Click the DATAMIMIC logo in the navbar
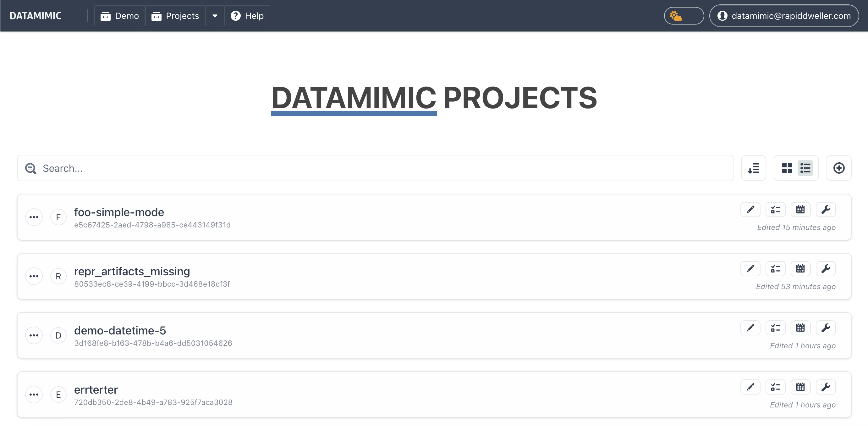Viewport: 868px width, 426px height. [36, 16]
